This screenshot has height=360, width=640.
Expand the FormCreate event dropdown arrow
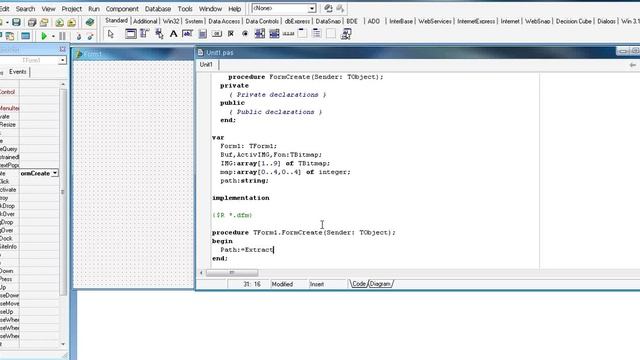[x=55, y=173]
